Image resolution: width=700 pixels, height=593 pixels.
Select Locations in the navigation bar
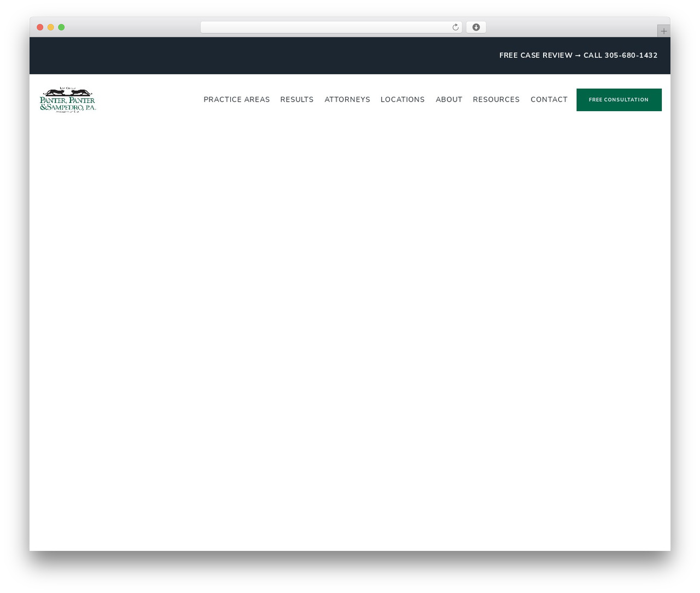coord(402,100)
